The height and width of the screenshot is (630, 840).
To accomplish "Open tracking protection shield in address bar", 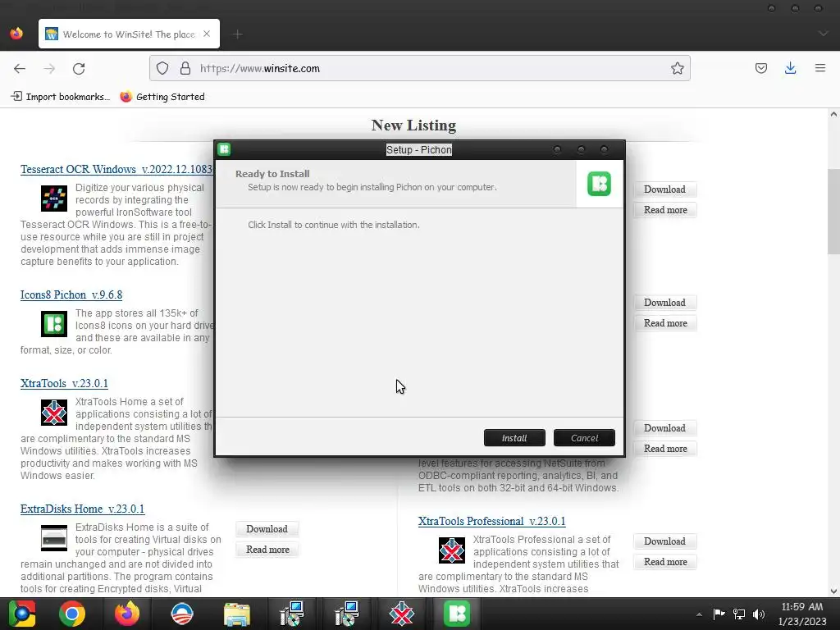I will tap(162, 69).
